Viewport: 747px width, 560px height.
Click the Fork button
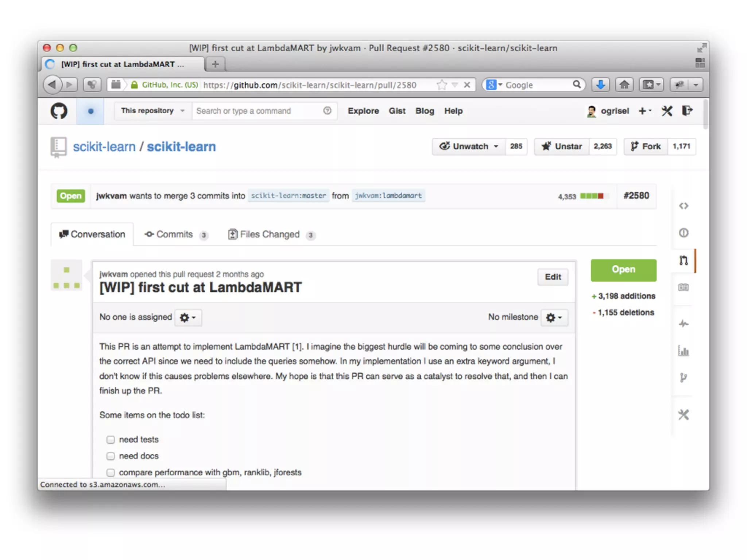pyautogui.click(x=646, y=147)
